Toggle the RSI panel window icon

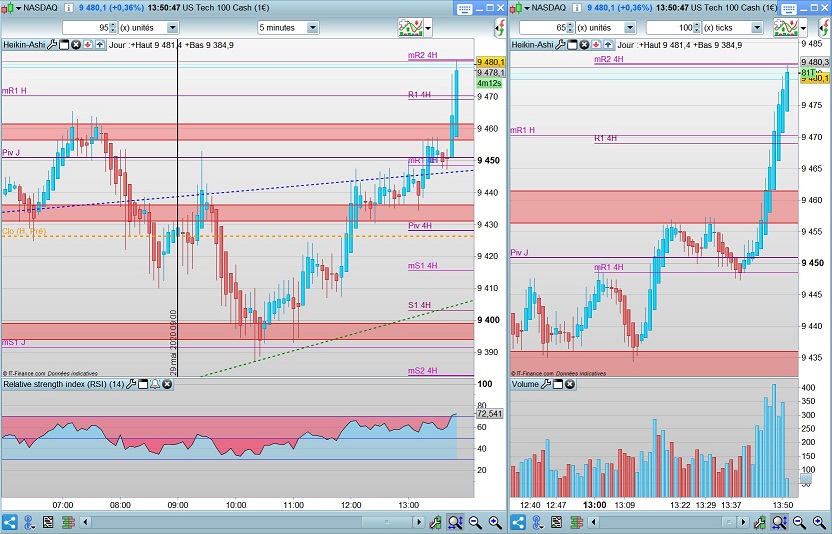tap(143, 384)
